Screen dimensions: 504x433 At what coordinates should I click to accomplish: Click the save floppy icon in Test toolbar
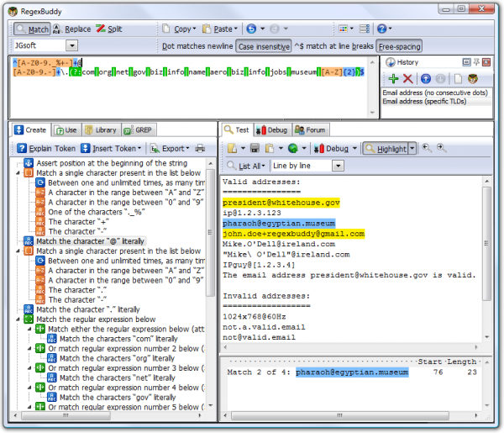pos(255,148)
